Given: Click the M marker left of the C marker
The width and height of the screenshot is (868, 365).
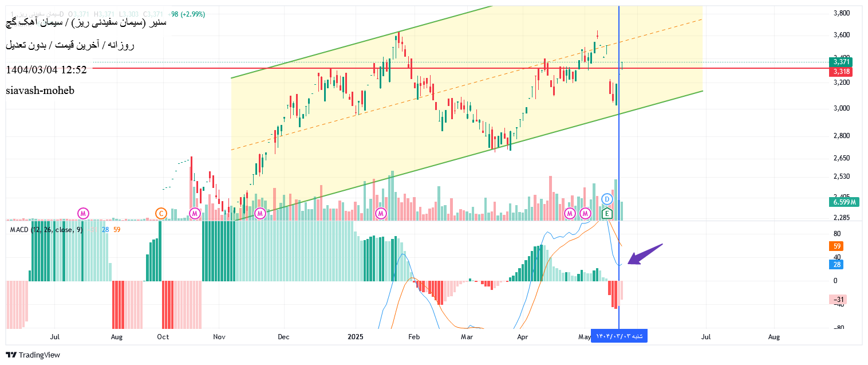Looking at the screenshot, I should [84, 213].
